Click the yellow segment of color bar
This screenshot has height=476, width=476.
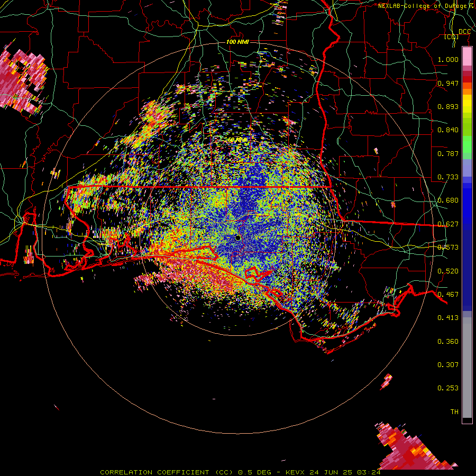pos(467,104)
